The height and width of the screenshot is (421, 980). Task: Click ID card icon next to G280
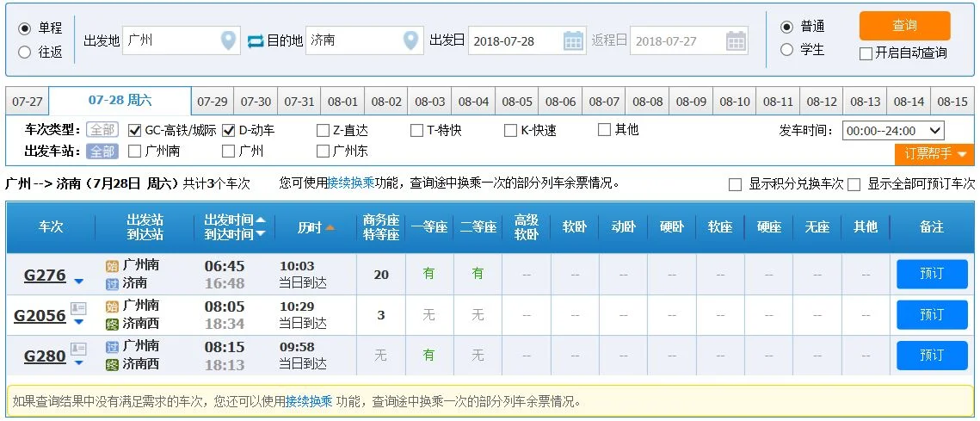78,349
